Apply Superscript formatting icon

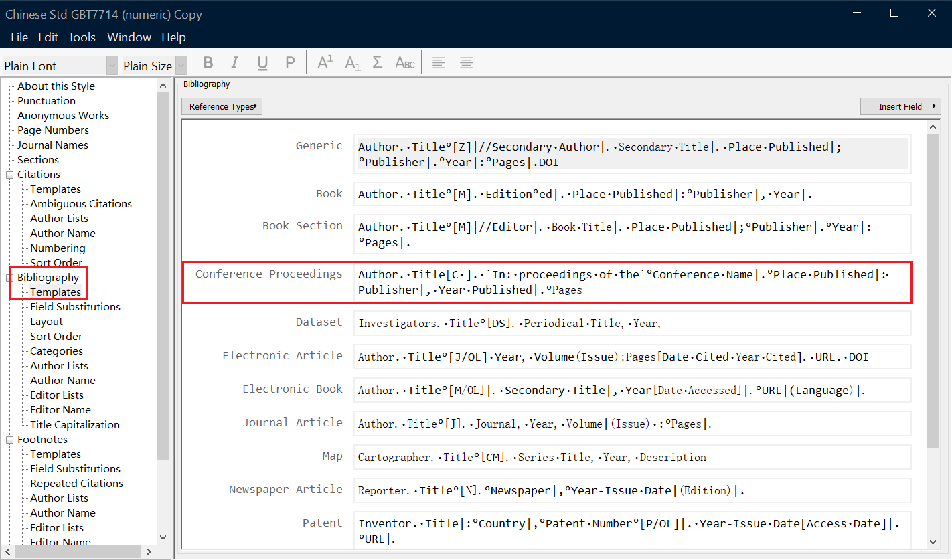point(325,63)
